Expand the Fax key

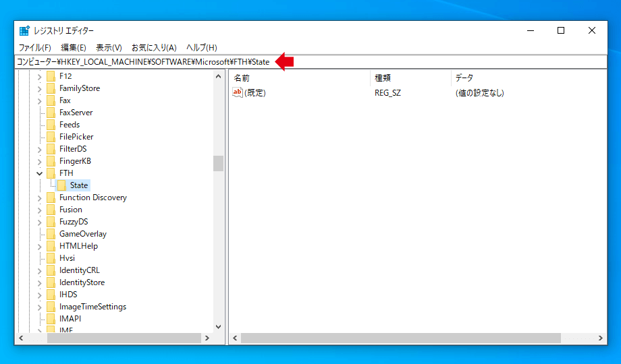[39, 101]
